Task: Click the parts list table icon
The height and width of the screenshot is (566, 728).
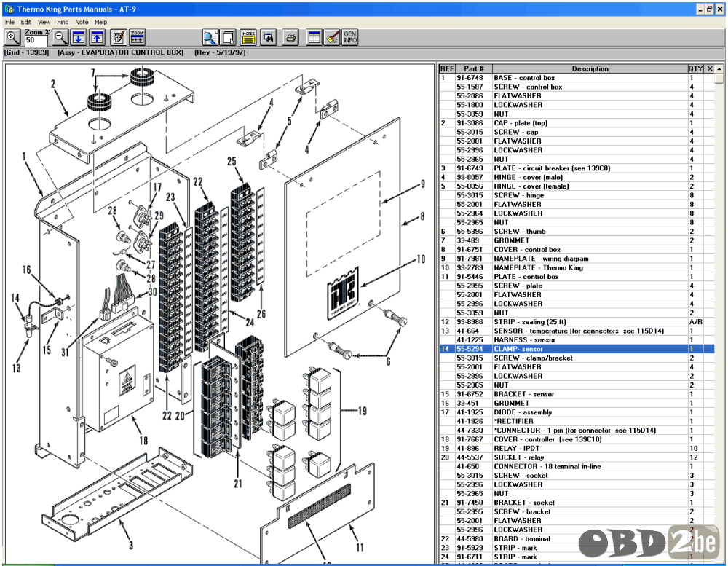Action: pos(314,37)
